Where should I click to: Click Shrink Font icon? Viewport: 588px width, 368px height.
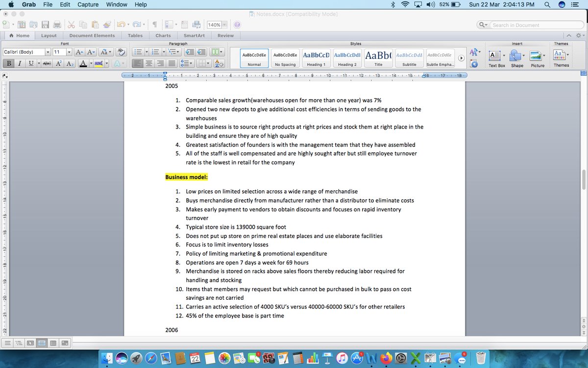91,52
